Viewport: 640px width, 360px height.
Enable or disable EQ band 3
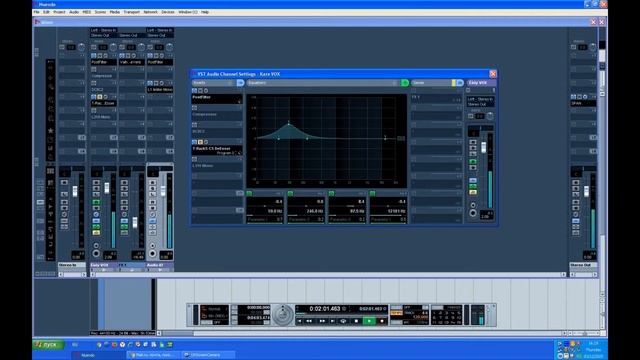pyautogui.click(x=331, y=193)
